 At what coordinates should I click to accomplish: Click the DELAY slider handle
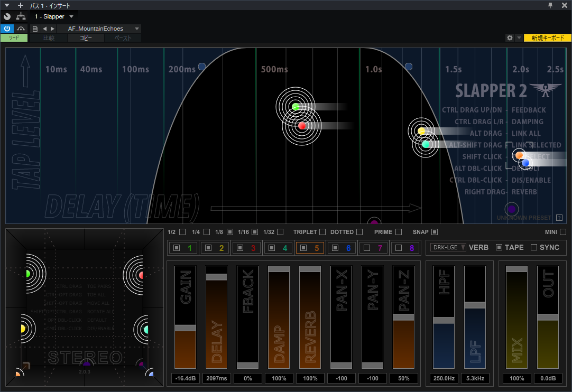[217, 277]
